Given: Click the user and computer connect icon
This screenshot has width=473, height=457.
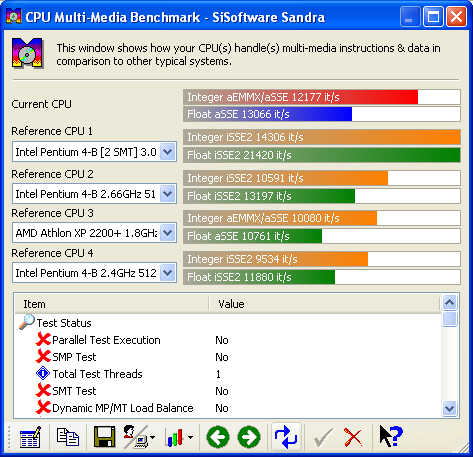Looking at the screenshot, I should 135,437.
